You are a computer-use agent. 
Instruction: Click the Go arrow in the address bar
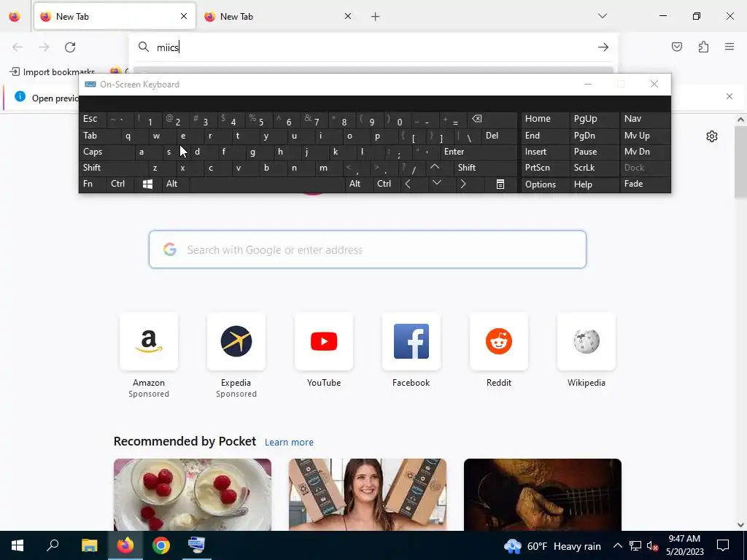[603, 47]
